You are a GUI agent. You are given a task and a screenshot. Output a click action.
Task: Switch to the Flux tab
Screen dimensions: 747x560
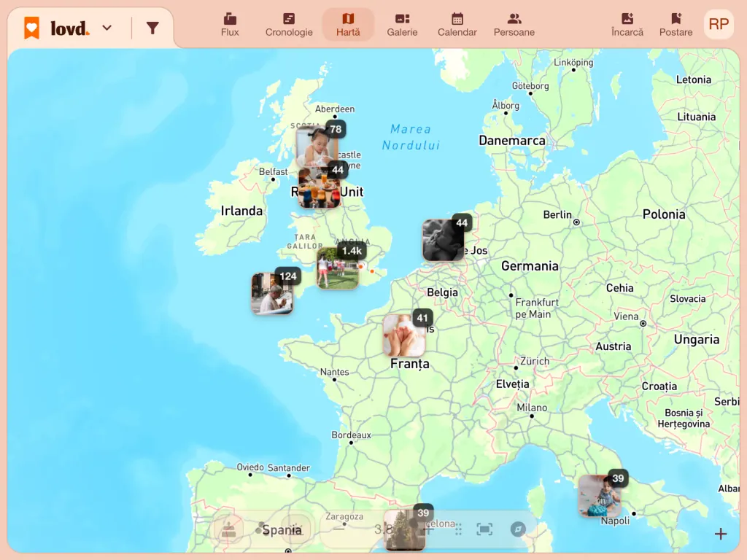point(230,25)
